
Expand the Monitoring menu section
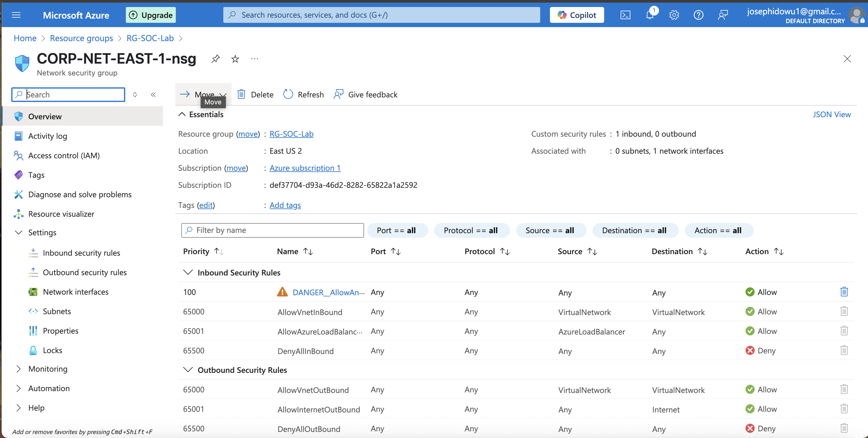pos(19,369)
